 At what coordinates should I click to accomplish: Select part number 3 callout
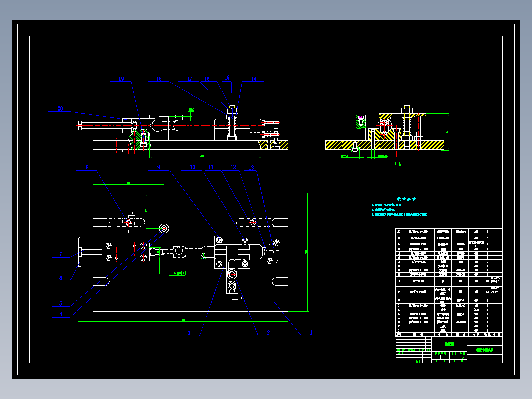(189, 333)
